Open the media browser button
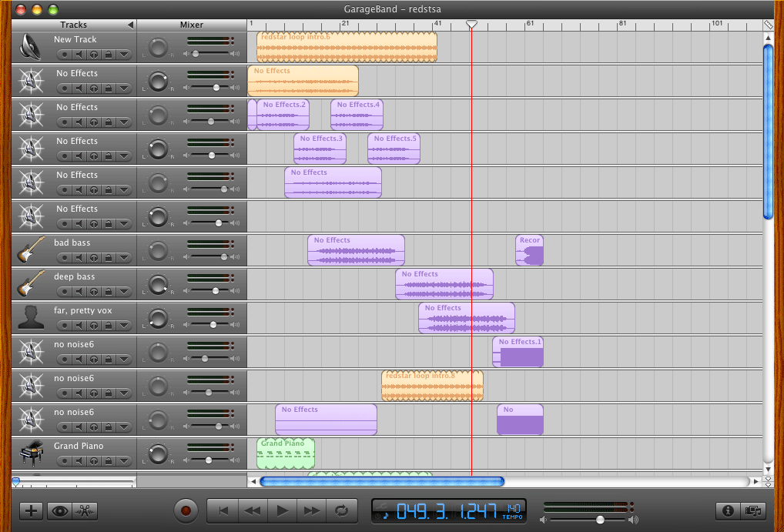Screen dimensions: 784x532 752,510
